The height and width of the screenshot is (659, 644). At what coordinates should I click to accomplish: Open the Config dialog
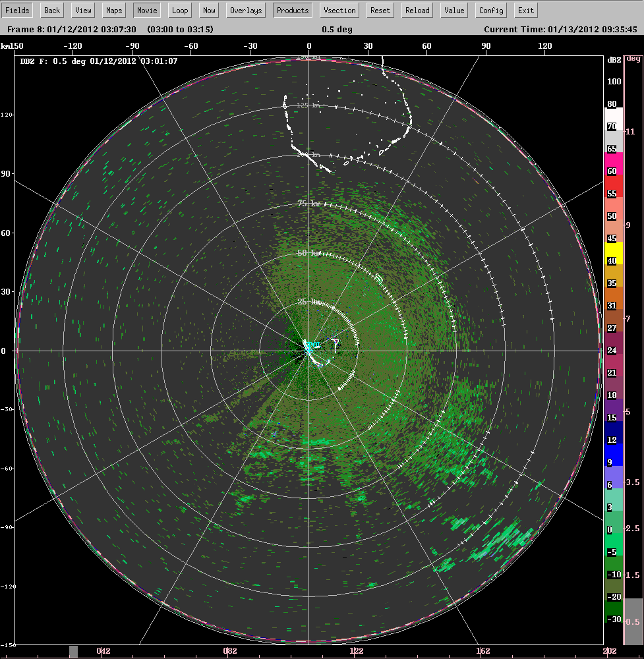[x=490, y=10]
